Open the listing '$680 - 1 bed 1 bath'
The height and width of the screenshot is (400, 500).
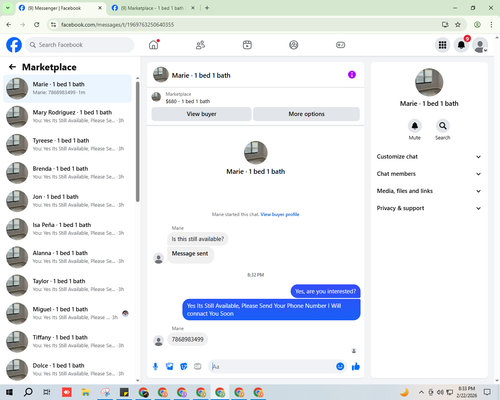click(x=188, y=101)
